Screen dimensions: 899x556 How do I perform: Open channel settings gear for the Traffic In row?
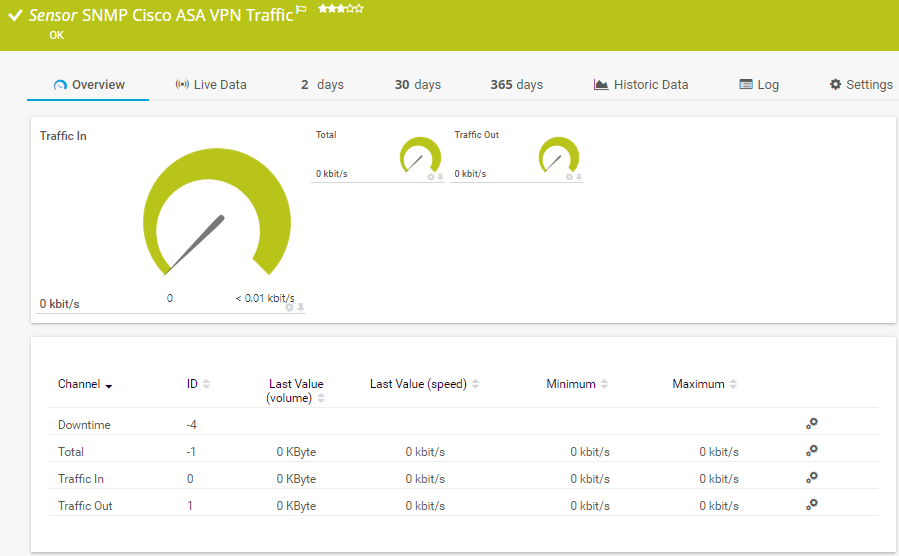812,478
